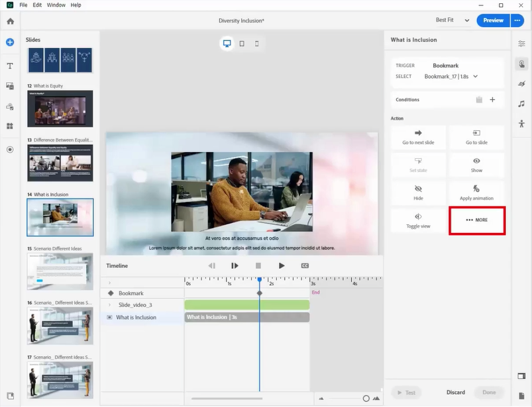532x407 pixels.
Task: Select the green Slide_video_3 timeline bar
Action: pyautogui.click(x=247, y=305)
